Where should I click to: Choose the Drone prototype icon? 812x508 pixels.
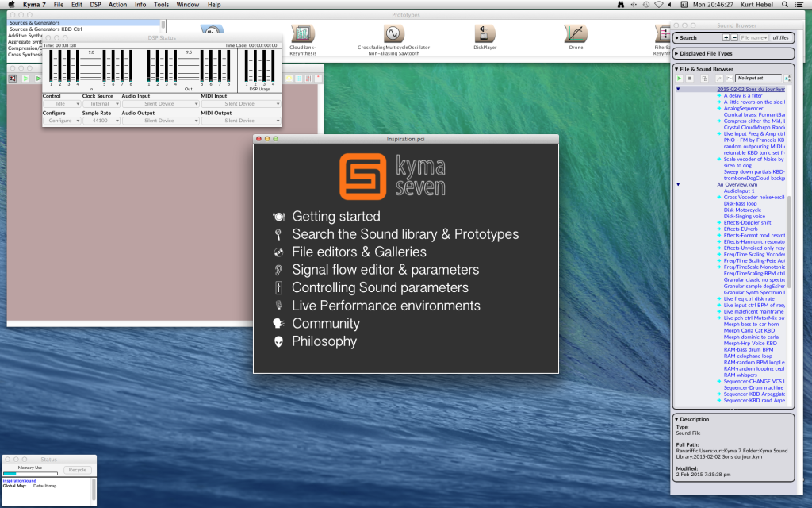[575, 33]
